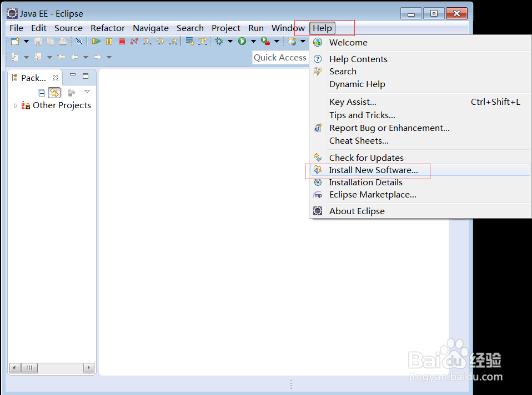Open the Previous Annotation dropdown arrow

pos(49,57)
